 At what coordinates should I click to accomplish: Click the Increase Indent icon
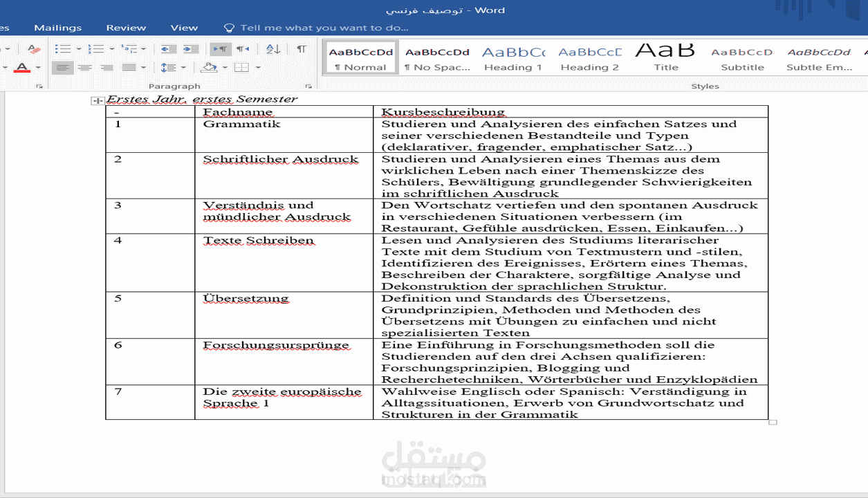click(191, 49)
